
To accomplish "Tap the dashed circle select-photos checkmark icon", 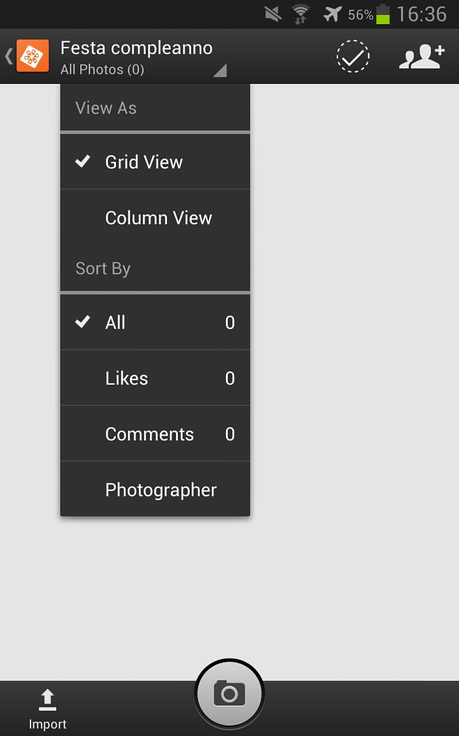I will click(353, 56).
